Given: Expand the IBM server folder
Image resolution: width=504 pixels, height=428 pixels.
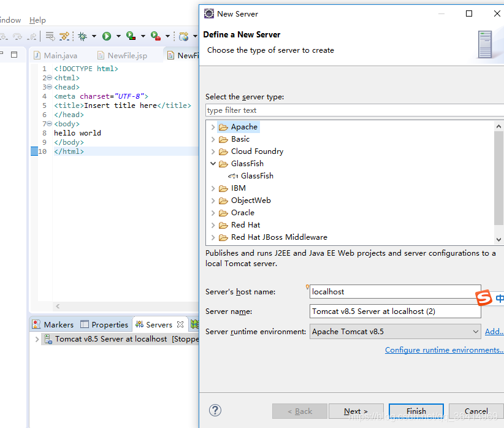Looking at the screenshot, I should (x=213, y=188).
